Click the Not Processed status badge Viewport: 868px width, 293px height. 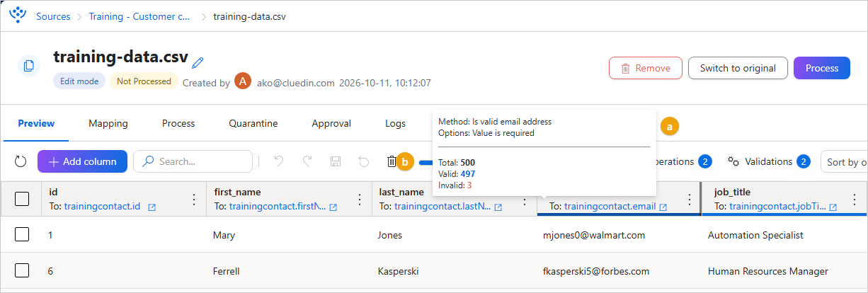coord(144,81)
